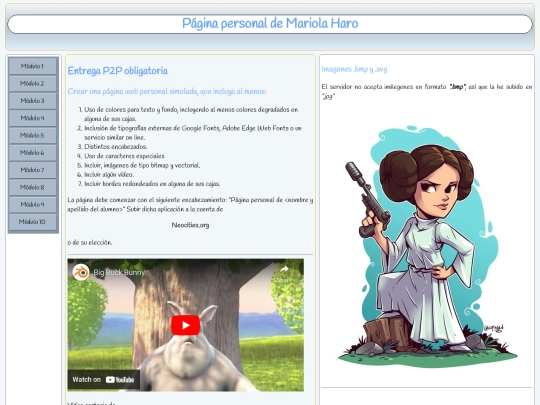Click the paragraph starting 'La página debe comenzar'

click(x=190, y=205)
